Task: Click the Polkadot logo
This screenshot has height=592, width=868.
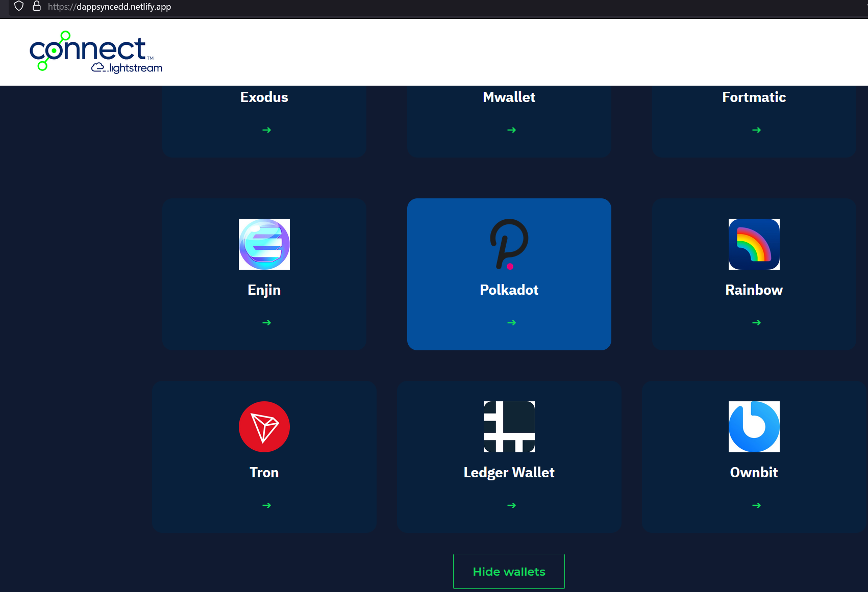Action: (509, 244)
